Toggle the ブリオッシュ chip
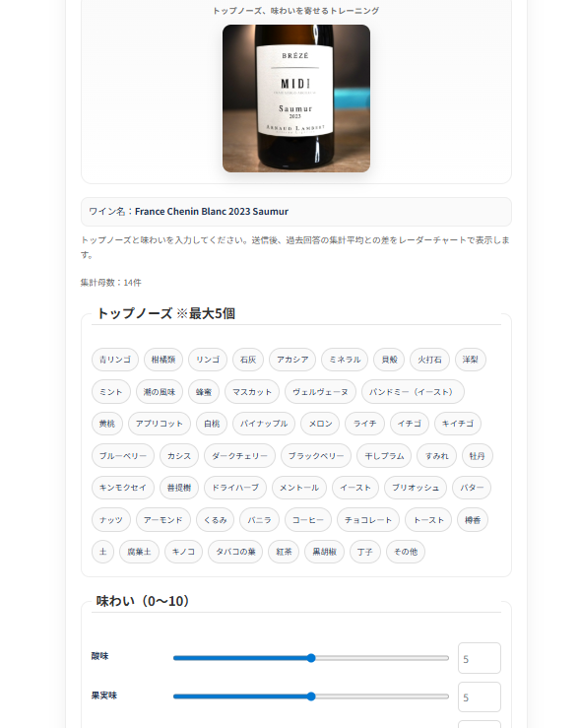Viewport: 579px width, 728px height. click(416, 488)
